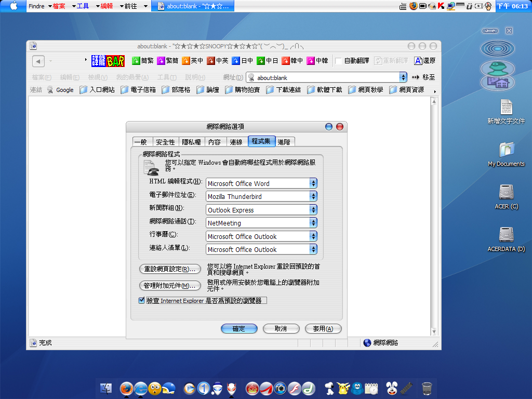Click the 還原 restore icon in toolbar
Image resolution: width=532 pixels, height=399 pixels.
pos(418,61)
